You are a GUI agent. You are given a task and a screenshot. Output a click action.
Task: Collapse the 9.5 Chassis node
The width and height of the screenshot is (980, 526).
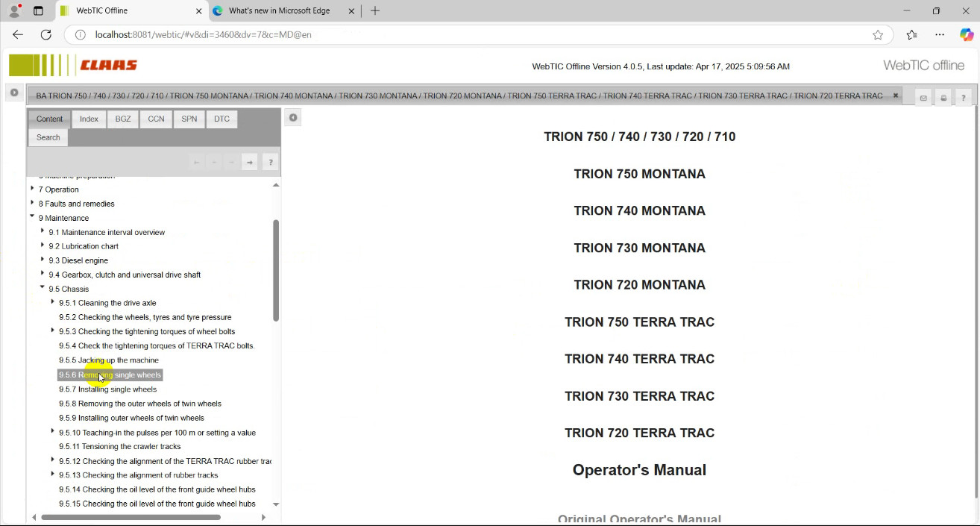43,288
